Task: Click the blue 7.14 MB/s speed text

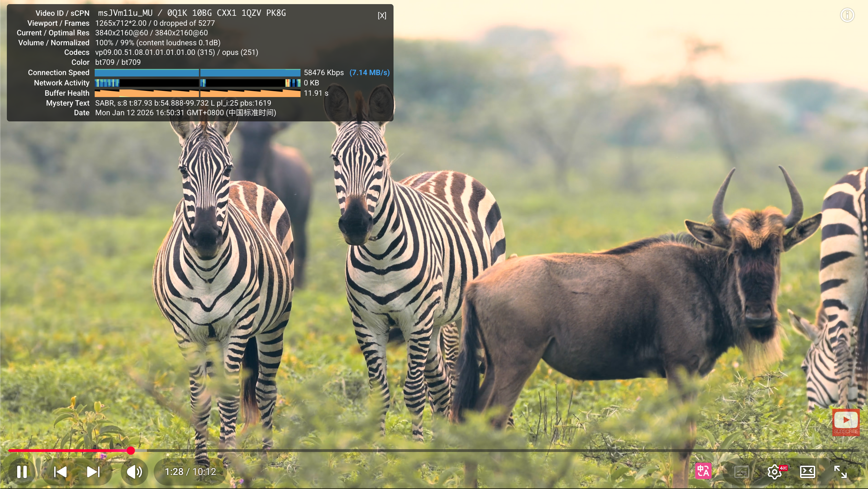Action: pyautogui.click(x=370, y=73)
